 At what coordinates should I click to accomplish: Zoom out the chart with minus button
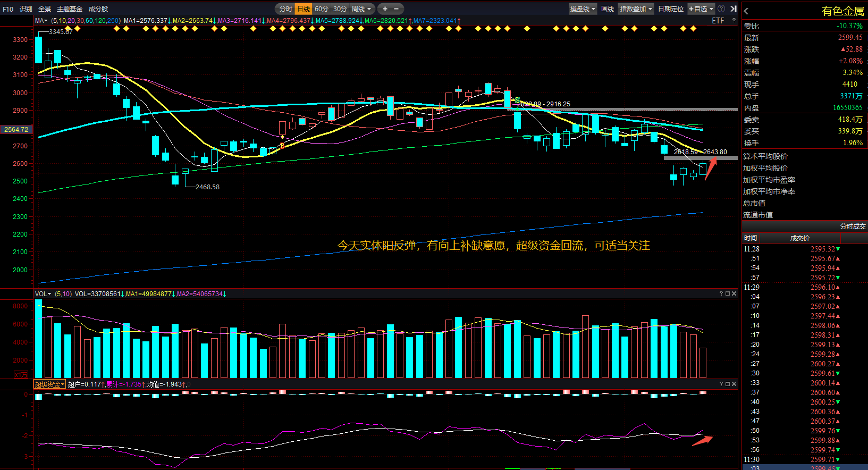(x=396, y=9)
